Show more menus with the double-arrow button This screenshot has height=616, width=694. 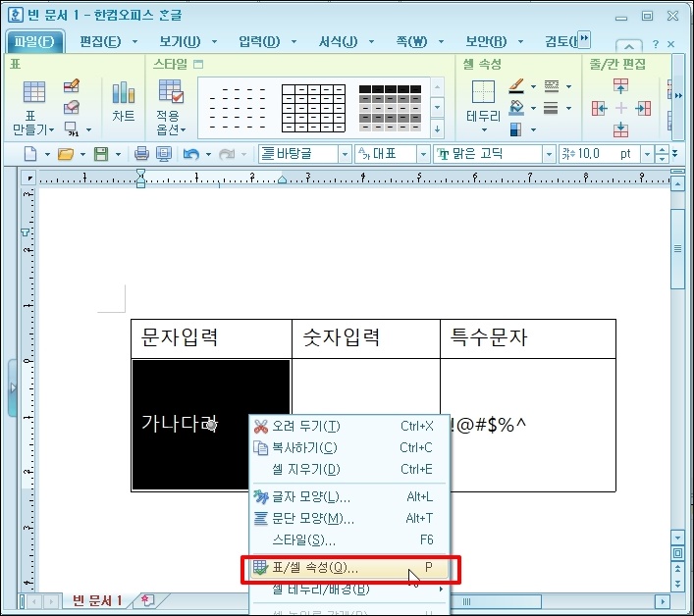tap(585, 39)
